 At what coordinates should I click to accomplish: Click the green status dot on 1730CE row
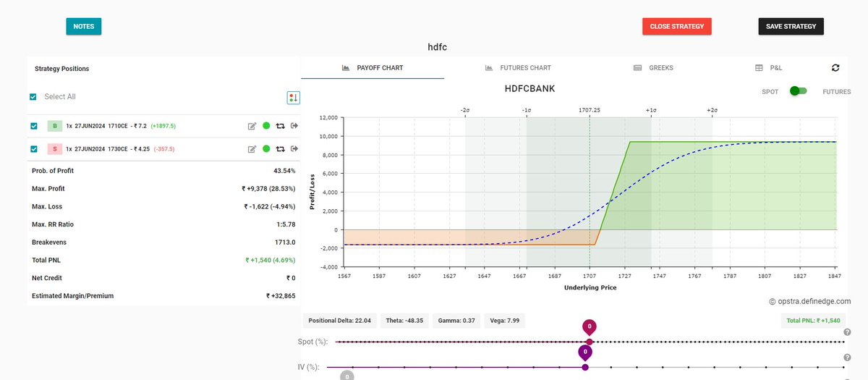[266, 149]
